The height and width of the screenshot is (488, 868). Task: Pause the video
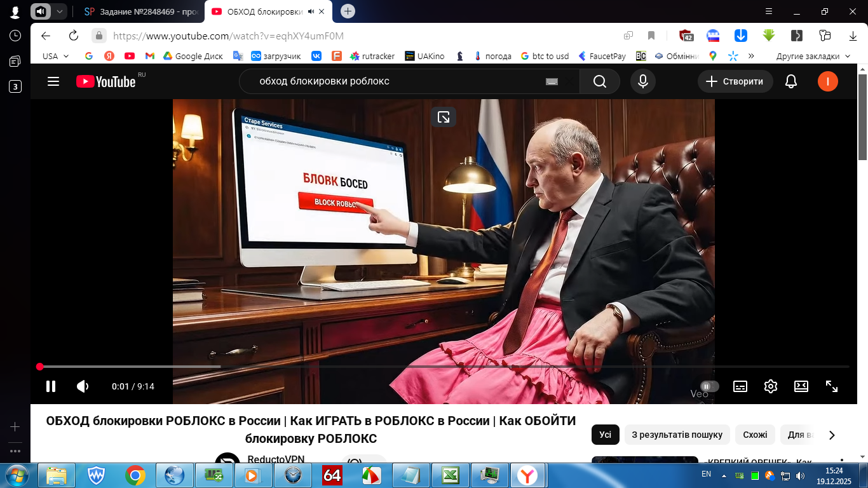pyautogui.click(x=51, y=386)
